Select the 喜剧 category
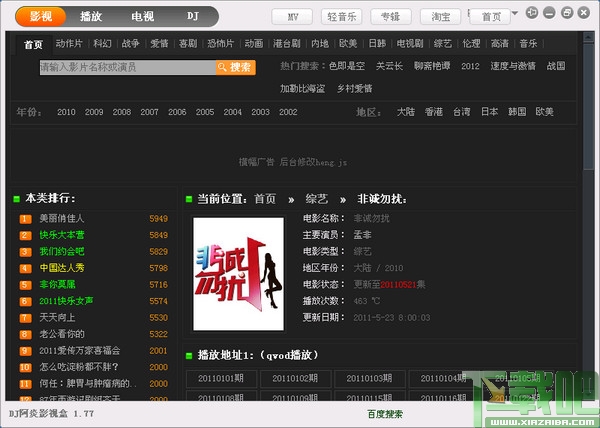This screenshot has width=600, height=428. click(x=188, y=44)
